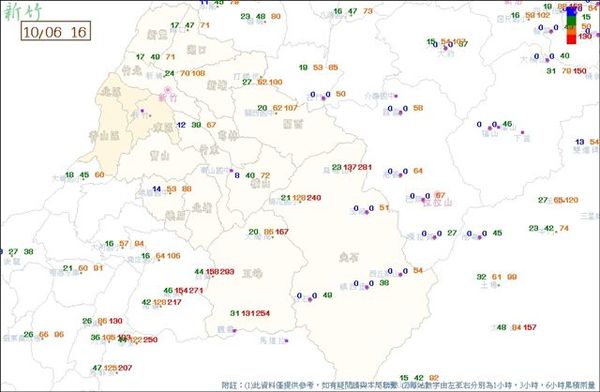
Task: Select the rainfall value "250"
Action: (150, 340)
